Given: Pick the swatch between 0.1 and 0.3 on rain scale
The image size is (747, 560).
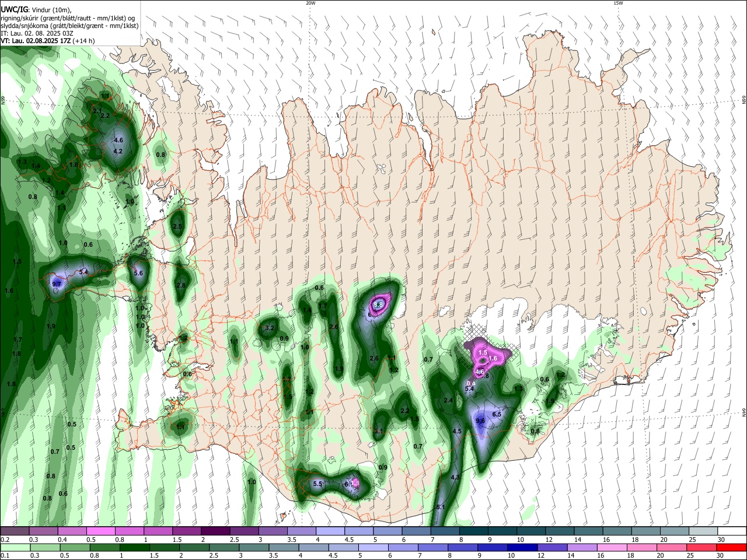Looking at the screenshot, I should [x=14, y=547].
